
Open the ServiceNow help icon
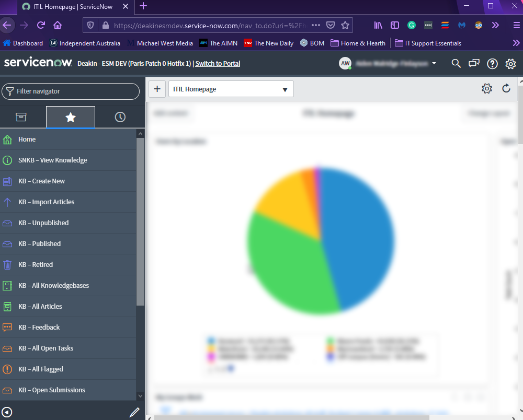[x=492, y=64]
